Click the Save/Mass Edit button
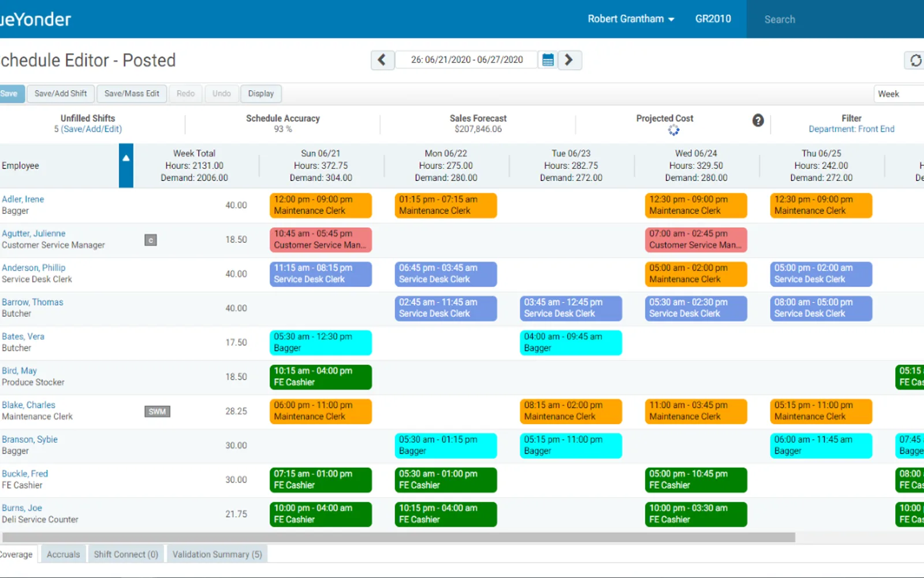Viewport: 924px width, 578px height. [x=132, y=94]
